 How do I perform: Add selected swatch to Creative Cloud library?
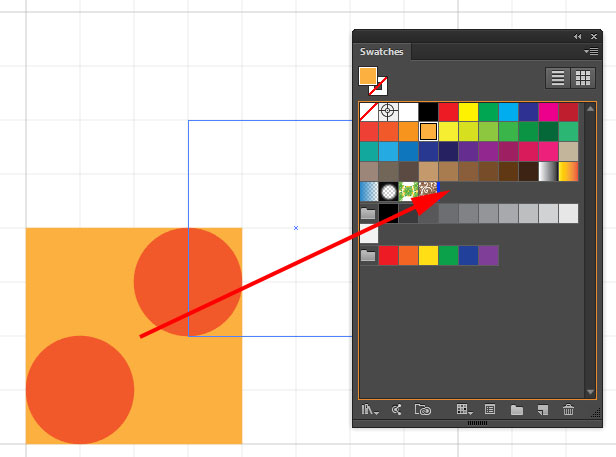(x=423, y=410)
